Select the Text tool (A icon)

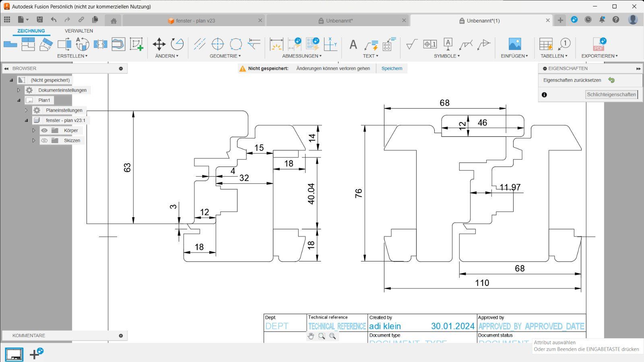[353, 44]
